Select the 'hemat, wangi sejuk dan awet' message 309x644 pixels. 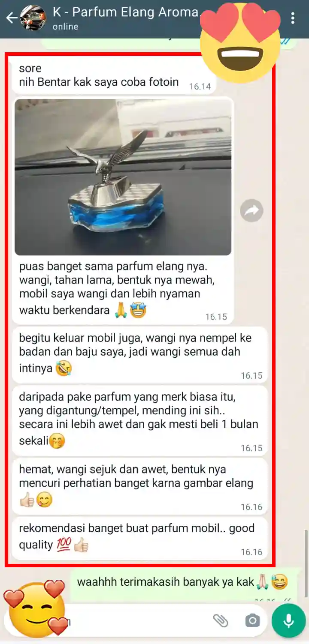(140, 486)
